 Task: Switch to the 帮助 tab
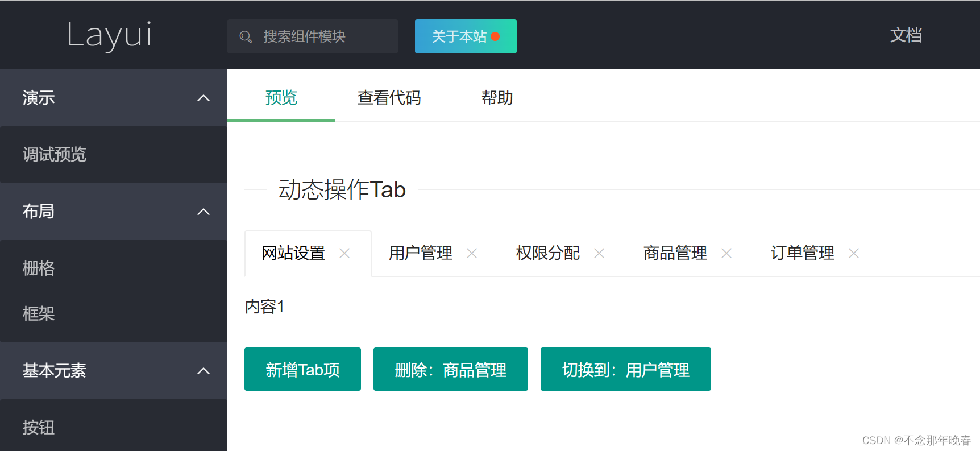click(x=497, y=98)
